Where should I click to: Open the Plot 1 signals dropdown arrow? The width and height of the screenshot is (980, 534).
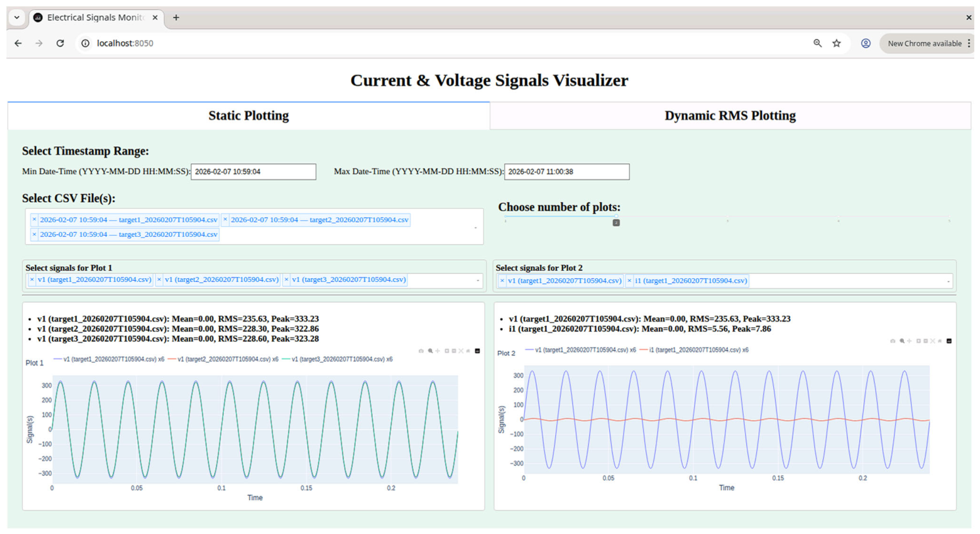tap(477, 281)
